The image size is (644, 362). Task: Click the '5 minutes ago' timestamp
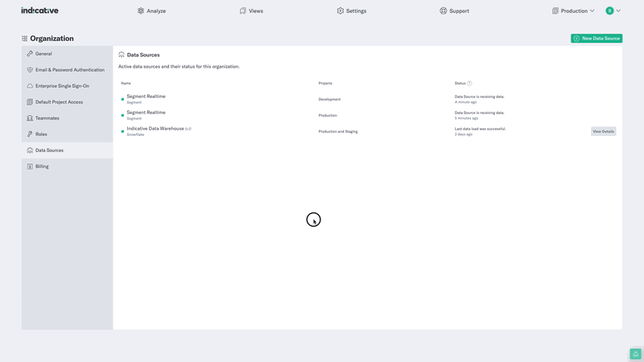466,118
